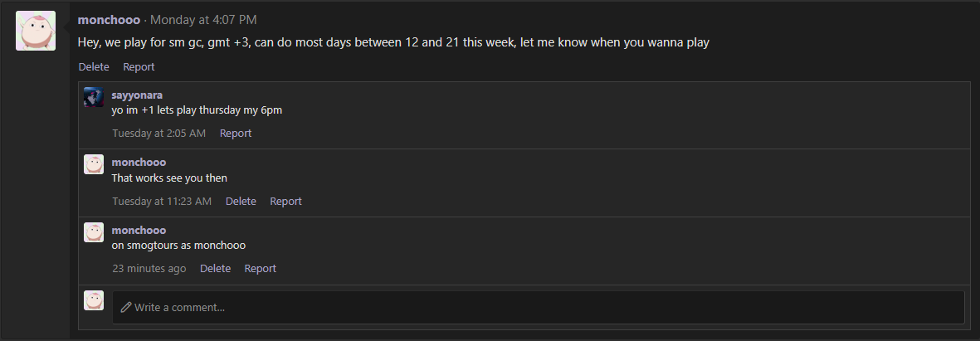Click in the "Write a comment..." field
The image size is (980, 341).
[539, 307]
